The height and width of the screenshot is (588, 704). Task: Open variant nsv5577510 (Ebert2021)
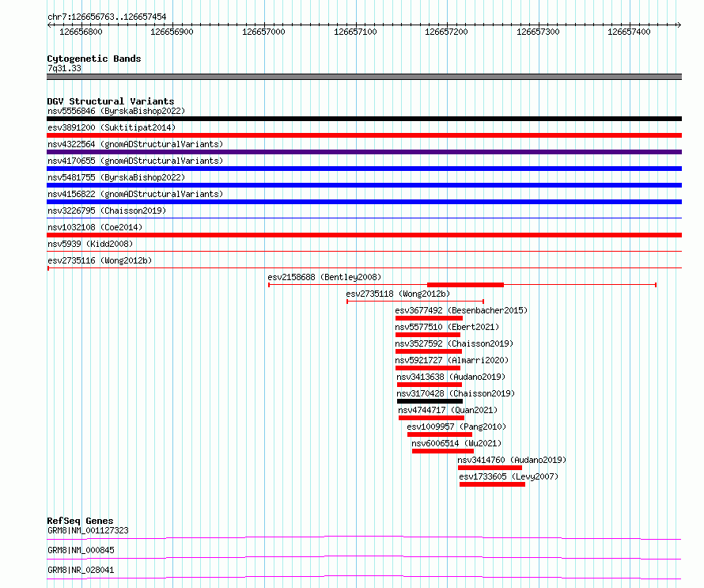pyautogui.click(x=447, y=327)
